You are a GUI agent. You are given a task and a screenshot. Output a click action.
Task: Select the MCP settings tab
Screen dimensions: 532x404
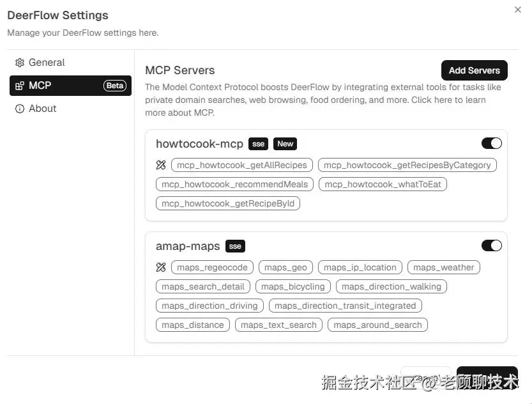pos(70,86)
